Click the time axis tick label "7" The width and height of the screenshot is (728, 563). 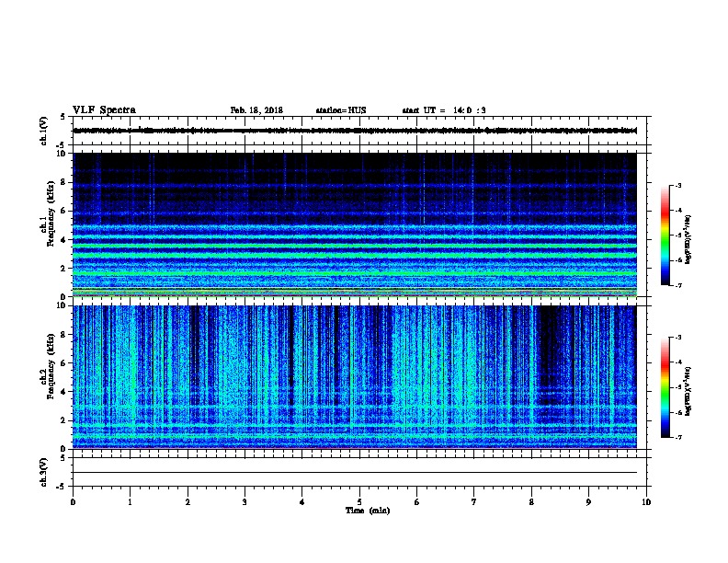tap(474, 502)
